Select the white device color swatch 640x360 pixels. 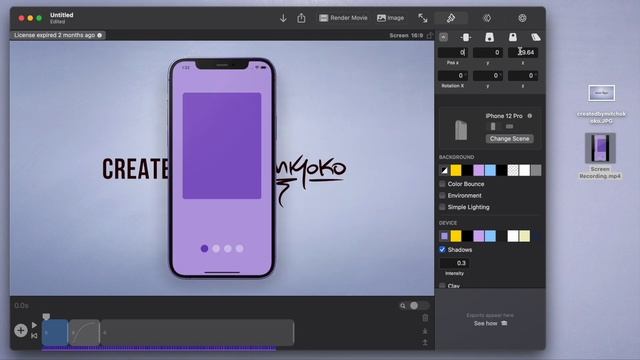click(x=513, y=236)
